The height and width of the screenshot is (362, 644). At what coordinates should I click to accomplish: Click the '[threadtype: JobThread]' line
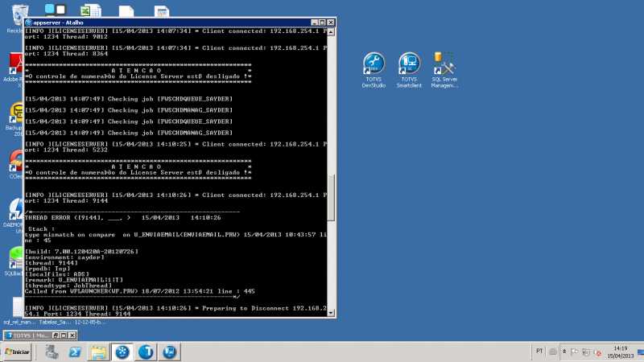(68, 286)
